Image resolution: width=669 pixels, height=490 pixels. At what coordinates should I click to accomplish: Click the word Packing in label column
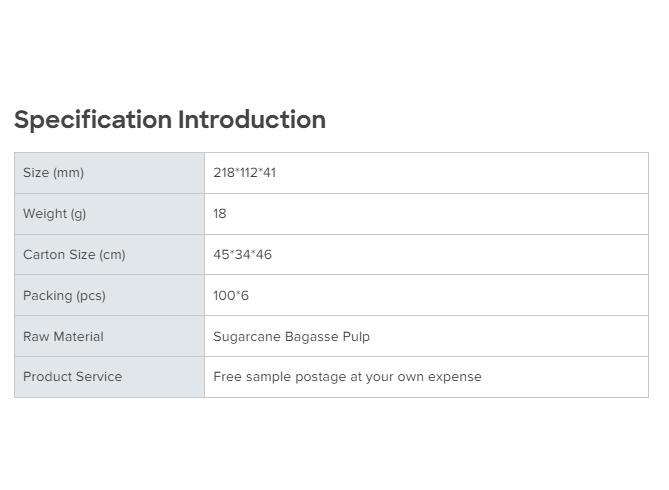[47, 296]
